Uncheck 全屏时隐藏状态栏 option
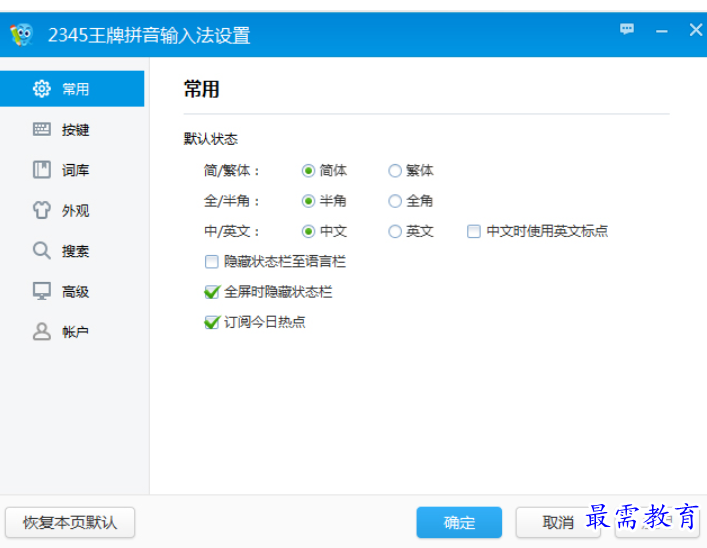Screen dimensions: 707x548 [x=211, y=292]
